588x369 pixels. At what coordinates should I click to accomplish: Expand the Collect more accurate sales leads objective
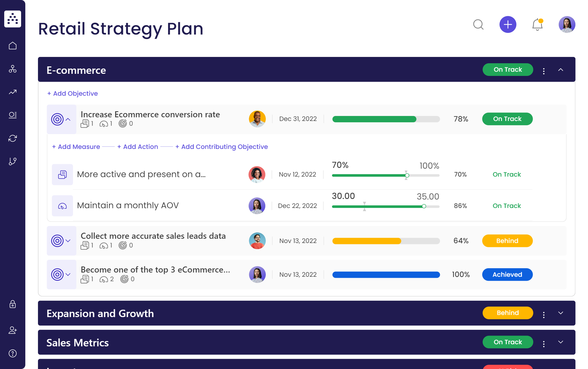(x=68, y=241)
